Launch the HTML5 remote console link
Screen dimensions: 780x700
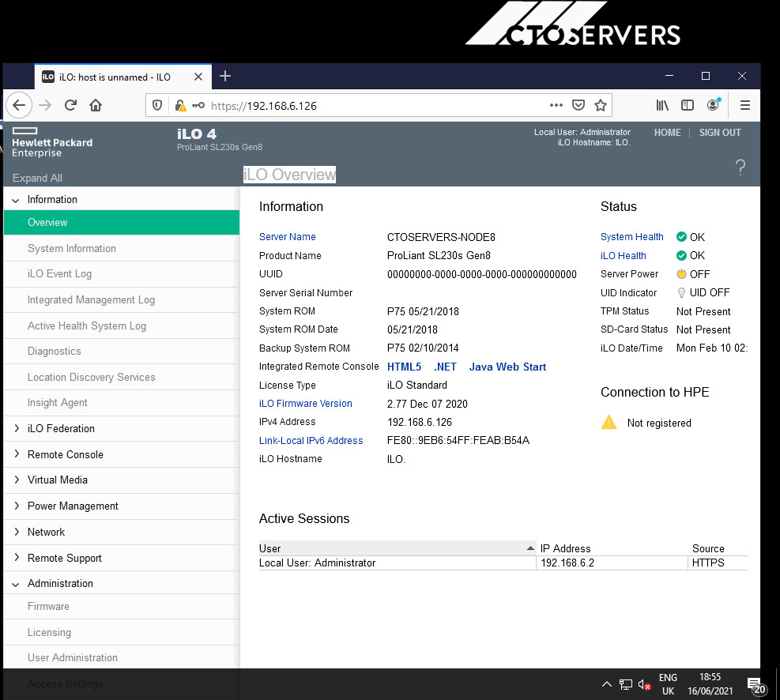click(x=404, y=367)
